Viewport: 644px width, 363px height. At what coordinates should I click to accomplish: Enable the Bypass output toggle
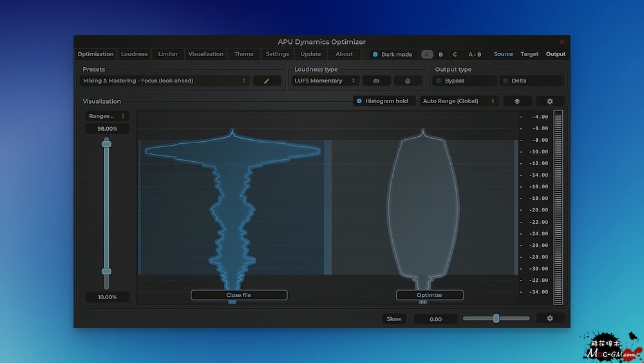pos(464,81)
